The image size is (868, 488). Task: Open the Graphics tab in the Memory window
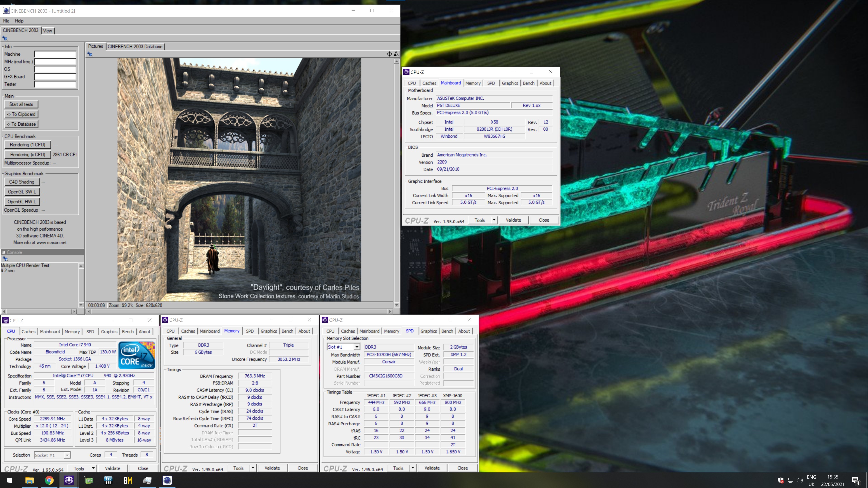269,331
